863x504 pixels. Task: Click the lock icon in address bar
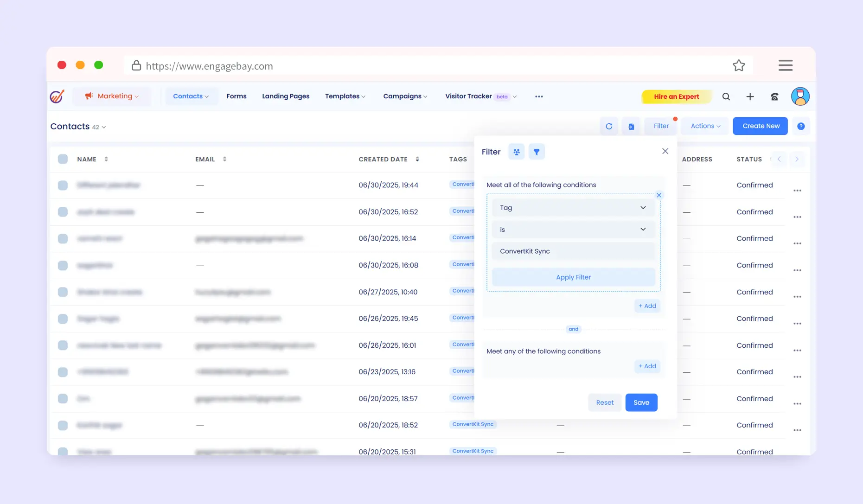tap(136, 65)
